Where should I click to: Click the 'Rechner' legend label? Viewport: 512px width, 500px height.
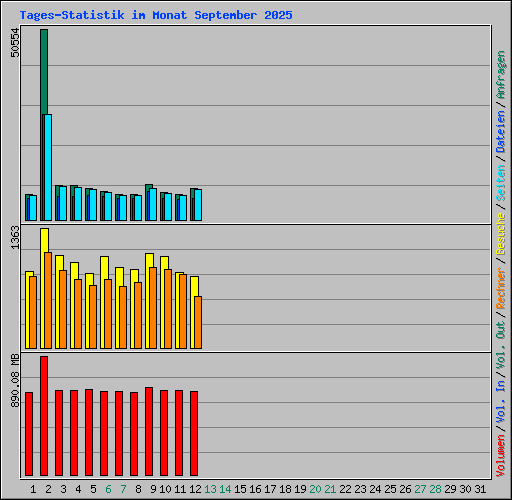(x=501, y=288)
